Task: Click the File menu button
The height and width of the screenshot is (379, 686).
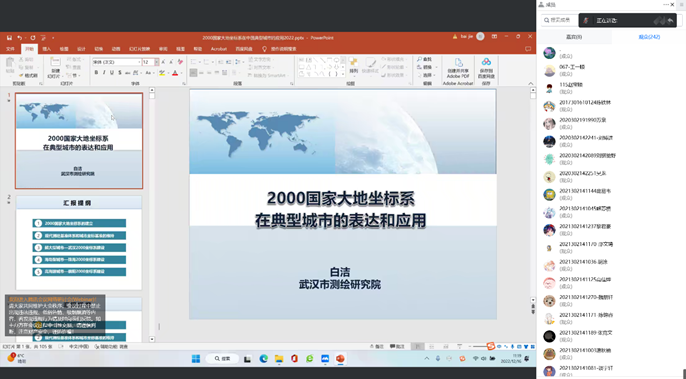Action: (x=10, y=49)
